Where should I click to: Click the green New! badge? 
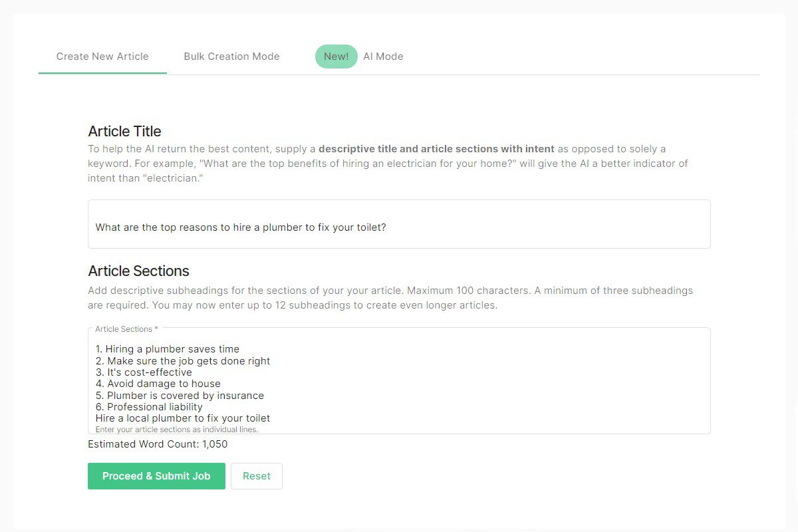tap(336, 57)
